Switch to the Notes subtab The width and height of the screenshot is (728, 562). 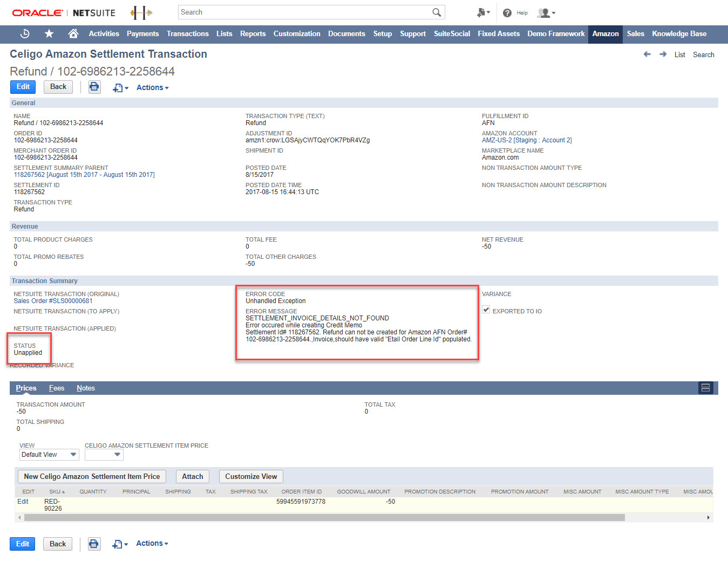pyautogui.click(x=86, y=388)
